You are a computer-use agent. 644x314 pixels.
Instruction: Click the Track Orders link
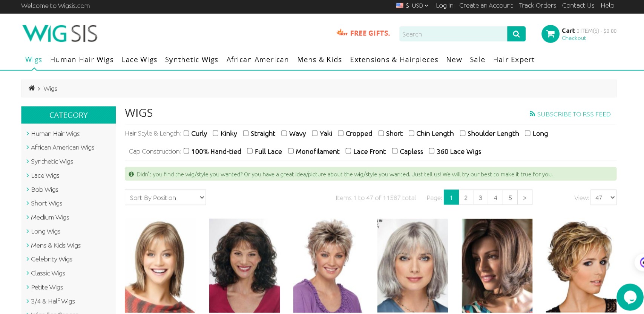point(537,5)
